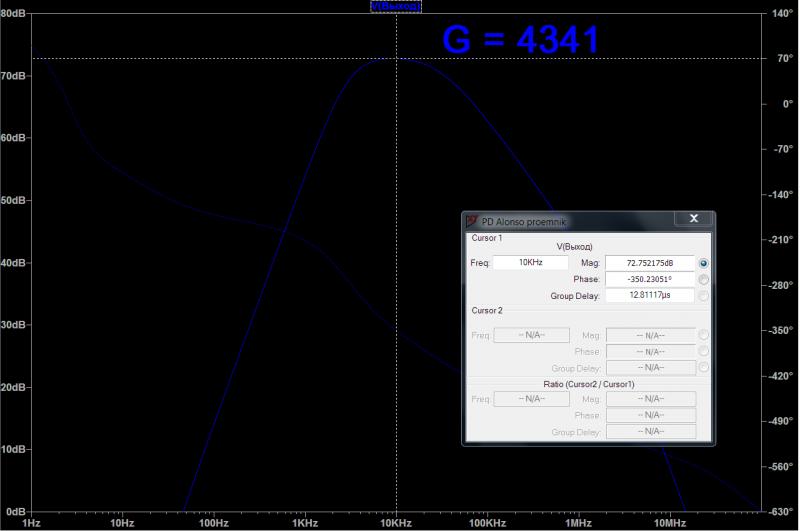Viewport: 800px width, 531px height.
Task: Click the -140° label on the phase axis
Action: coord(781,195)
